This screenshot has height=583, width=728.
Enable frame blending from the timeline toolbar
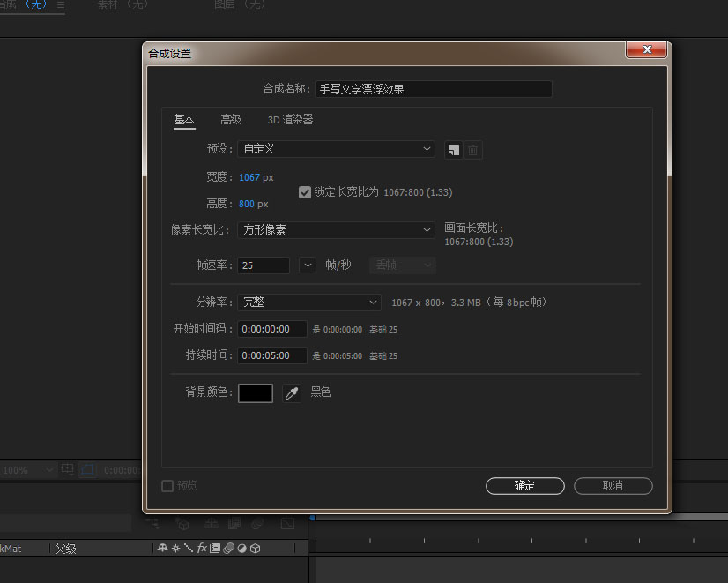point(234,524)
